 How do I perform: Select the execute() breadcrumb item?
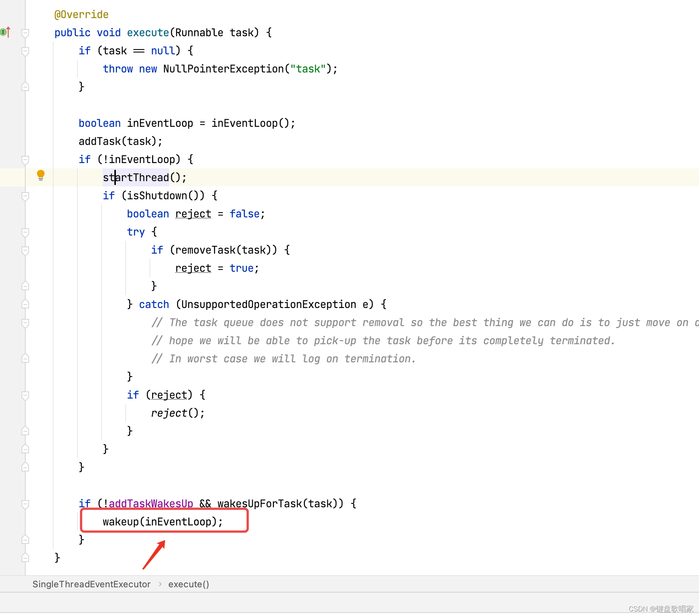coord(189,584)
